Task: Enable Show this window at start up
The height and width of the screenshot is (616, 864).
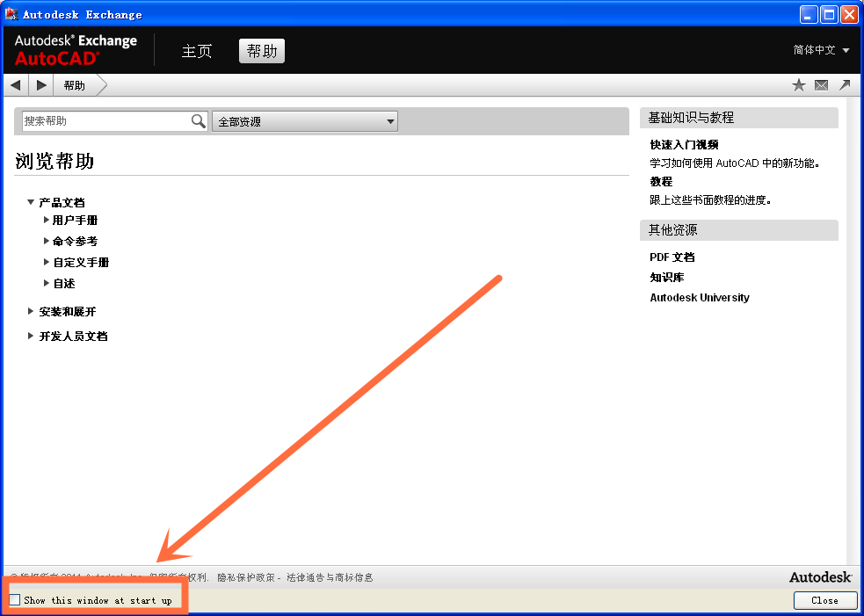Action: (15, 600)
